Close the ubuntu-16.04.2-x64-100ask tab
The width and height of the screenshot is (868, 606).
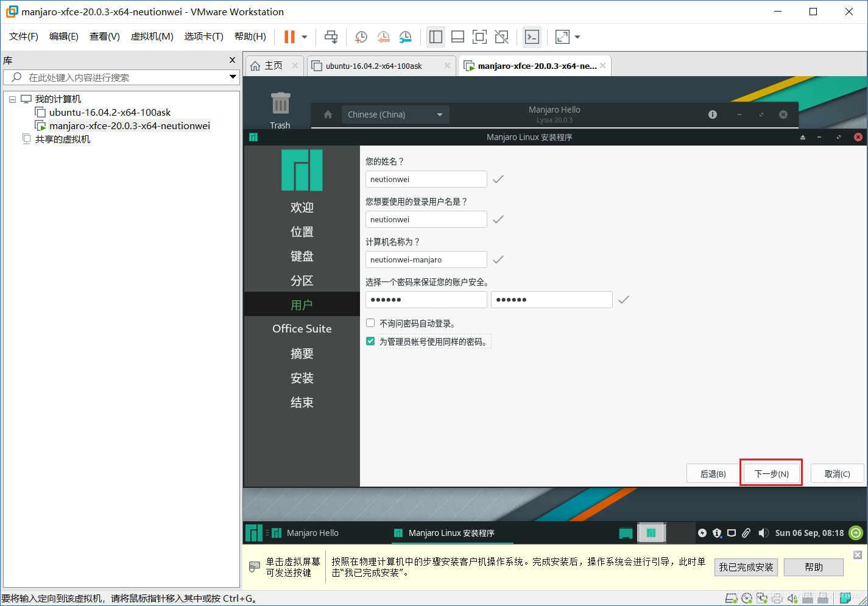coord(447,66)
